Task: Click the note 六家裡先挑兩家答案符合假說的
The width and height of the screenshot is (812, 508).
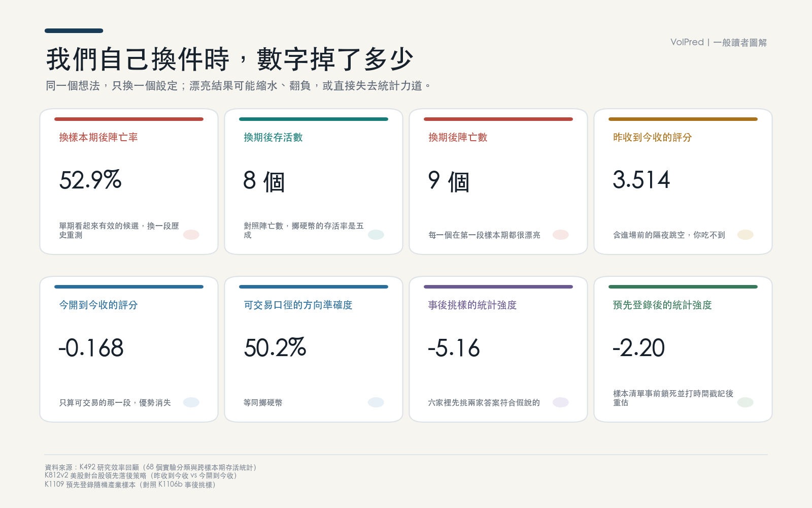Action: 484,402
